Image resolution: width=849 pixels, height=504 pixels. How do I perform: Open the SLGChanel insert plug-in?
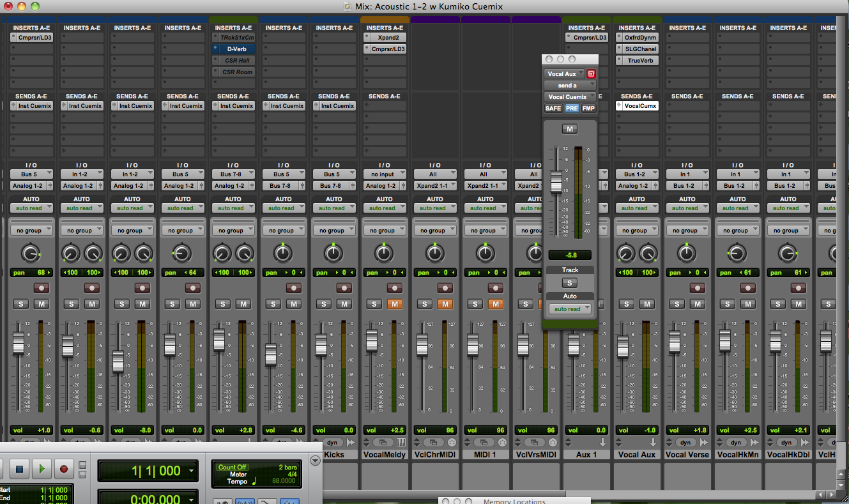coord(638,49)
